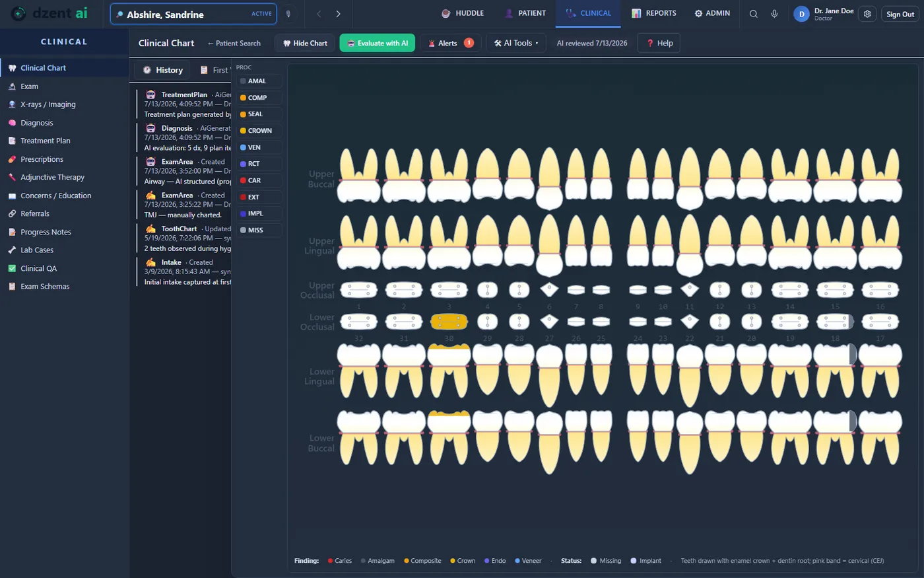Select the SEAL procedure toggle
This screenshot has height=578, width=924.
[x=259, y=114]
